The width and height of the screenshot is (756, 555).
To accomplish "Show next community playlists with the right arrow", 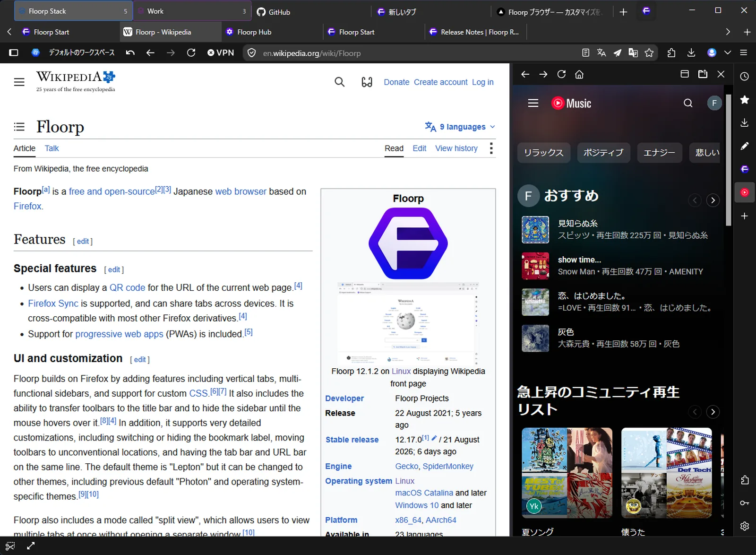I will point(713,412).
